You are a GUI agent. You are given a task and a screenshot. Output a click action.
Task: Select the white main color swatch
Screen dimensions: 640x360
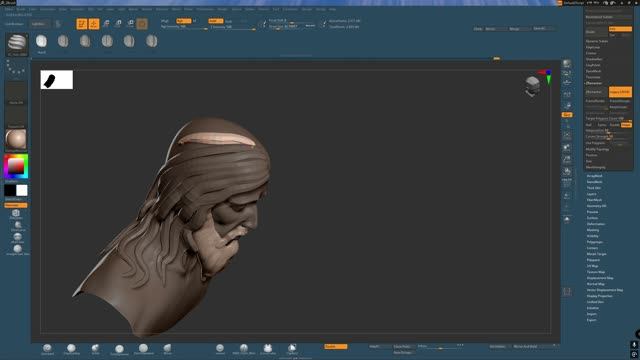coord(22,190)
